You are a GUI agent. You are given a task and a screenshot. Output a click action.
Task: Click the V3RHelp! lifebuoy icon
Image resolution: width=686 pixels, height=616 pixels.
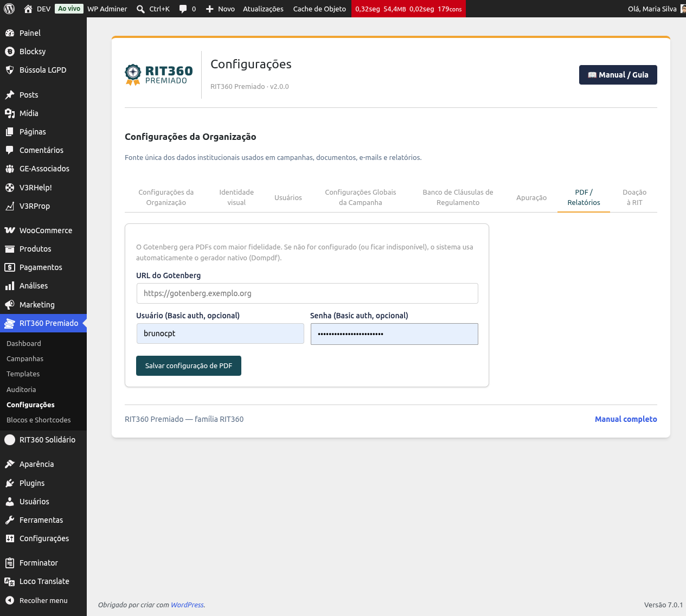(x=10, y=188)
